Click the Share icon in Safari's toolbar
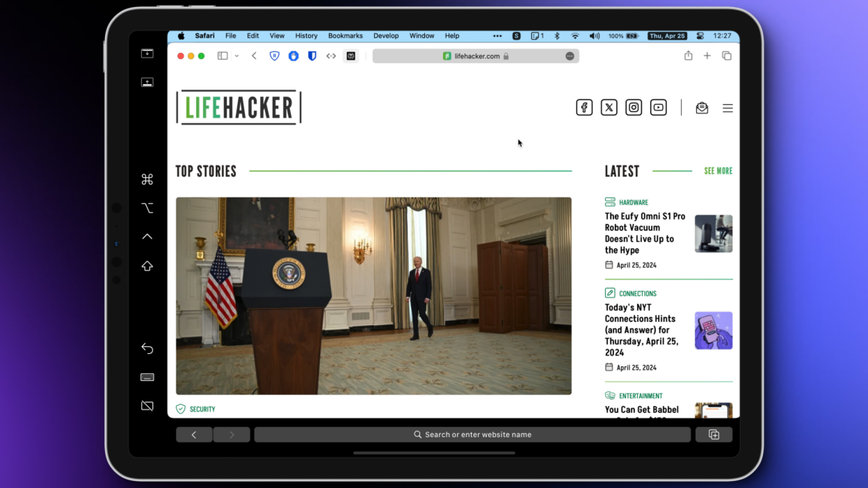Image resolution: width=868 pixels, height=488 pixels. click(x=688, y=56)
